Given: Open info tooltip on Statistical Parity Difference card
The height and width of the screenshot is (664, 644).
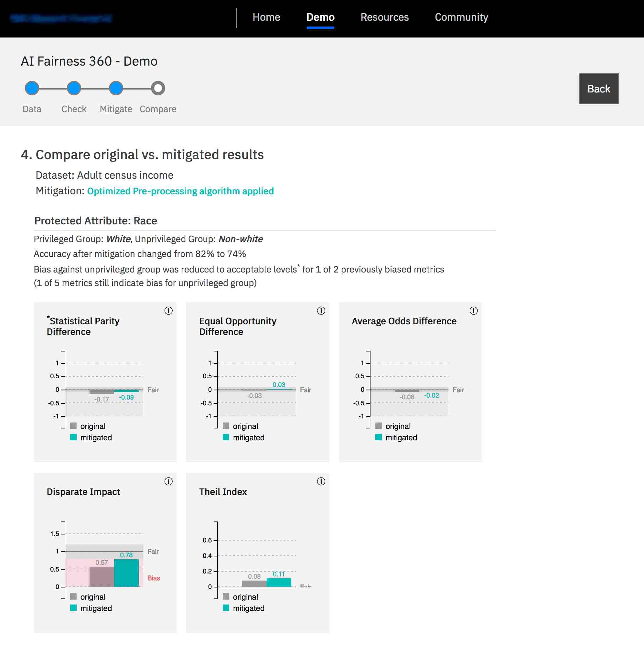Looking at the screenshot, I should [169, 310].
